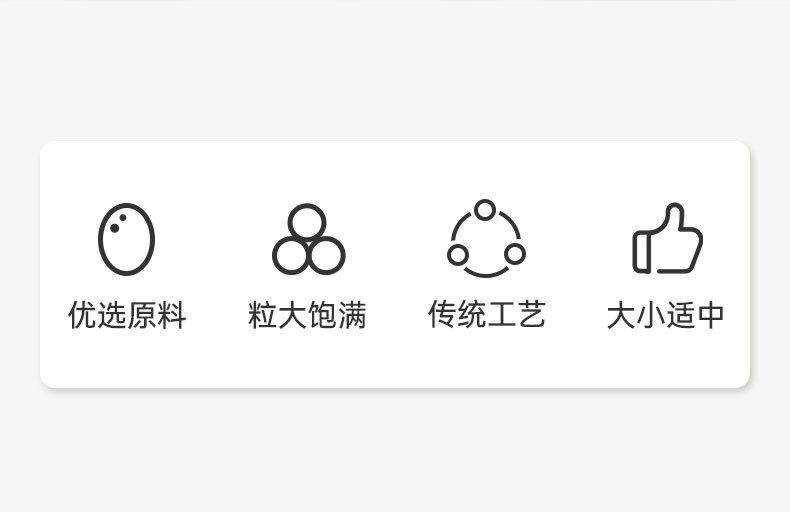Click bottom-left circle of the 粒大饱满 icon

291,255
